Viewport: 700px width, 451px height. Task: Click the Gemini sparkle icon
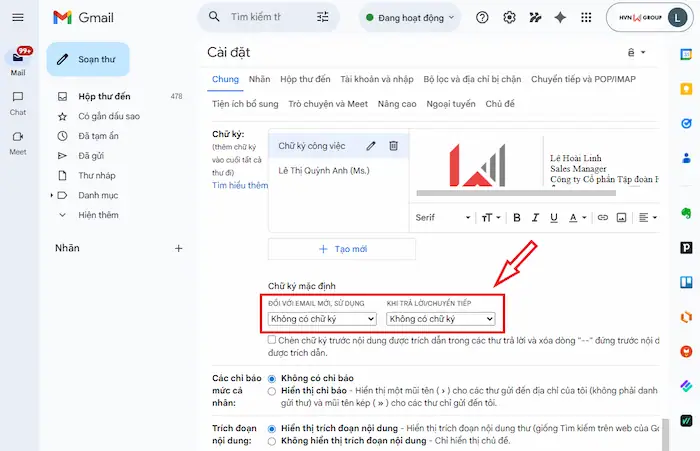[560, 17]
